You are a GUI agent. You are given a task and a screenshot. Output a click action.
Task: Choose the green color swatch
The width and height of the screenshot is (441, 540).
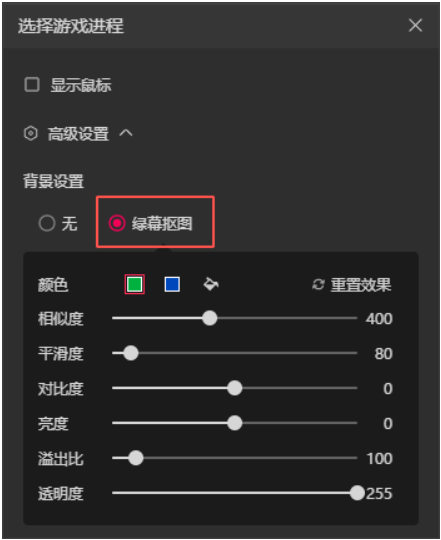point(134,284)
